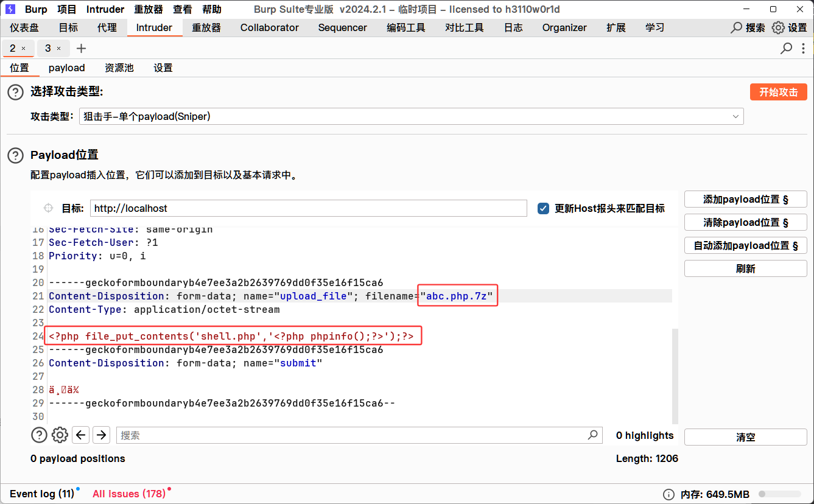Screen dimensions: 814x504
Task: Click the target URL input field
Action: click(309, 208)
